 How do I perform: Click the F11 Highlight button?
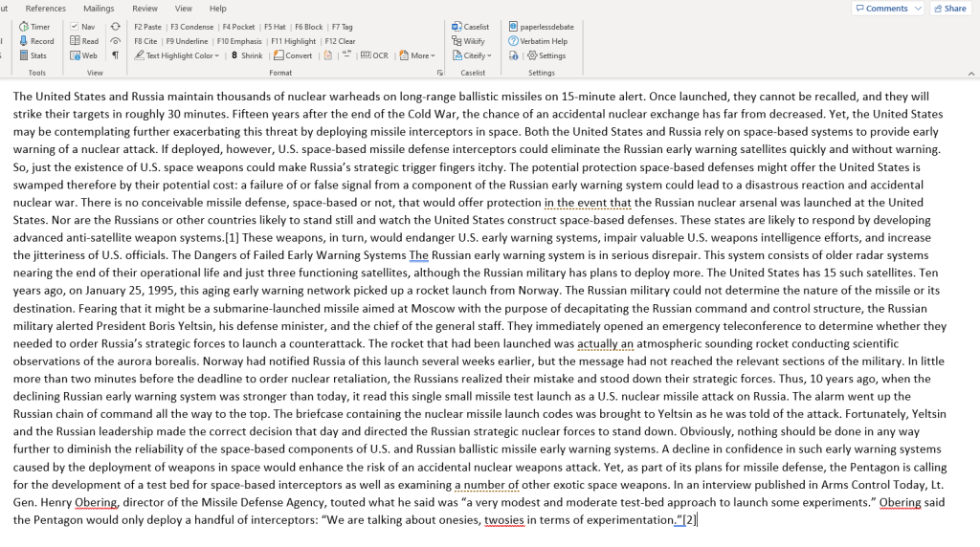pyautogui.click(x=293, y=41)
